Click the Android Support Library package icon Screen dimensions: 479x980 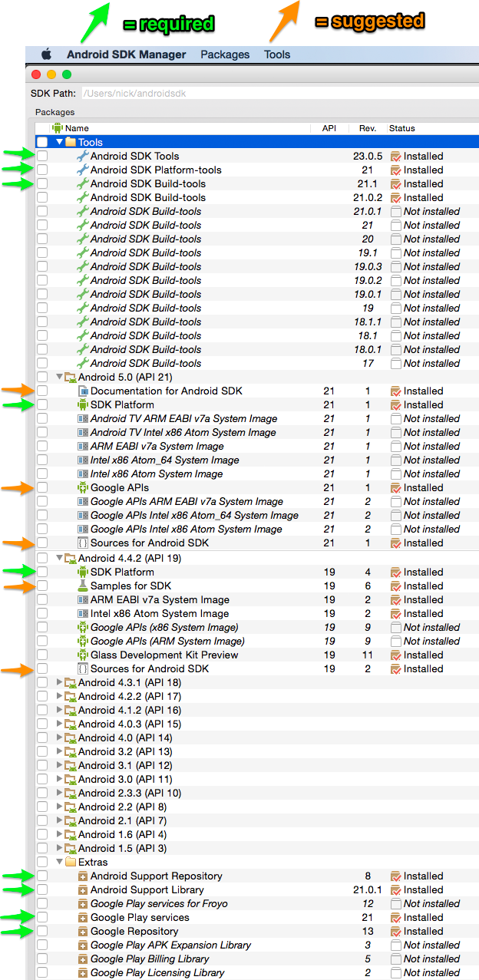(83, 889)
